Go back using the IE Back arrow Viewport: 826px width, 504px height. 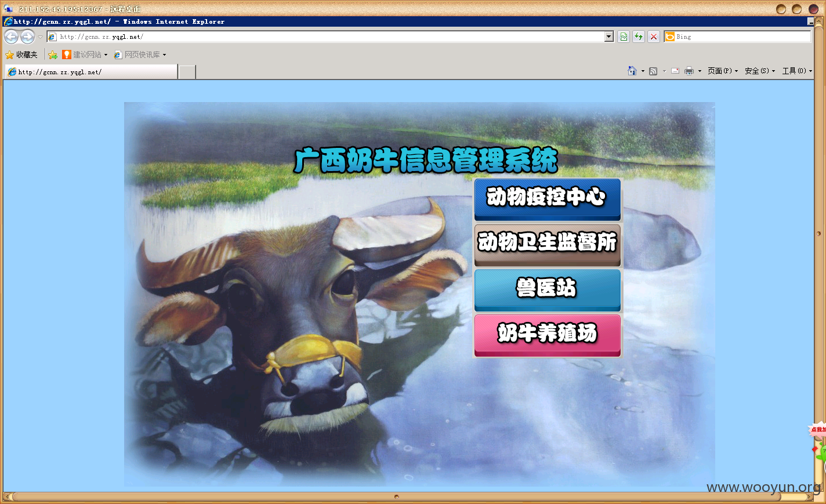(x=11, y=37)
